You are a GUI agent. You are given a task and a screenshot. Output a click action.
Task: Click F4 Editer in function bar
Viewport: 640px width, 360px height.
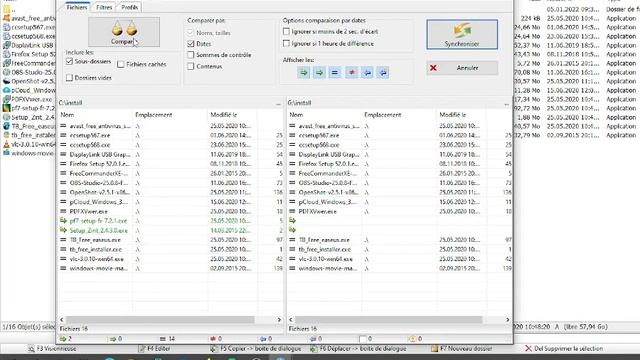click(154, 349)
